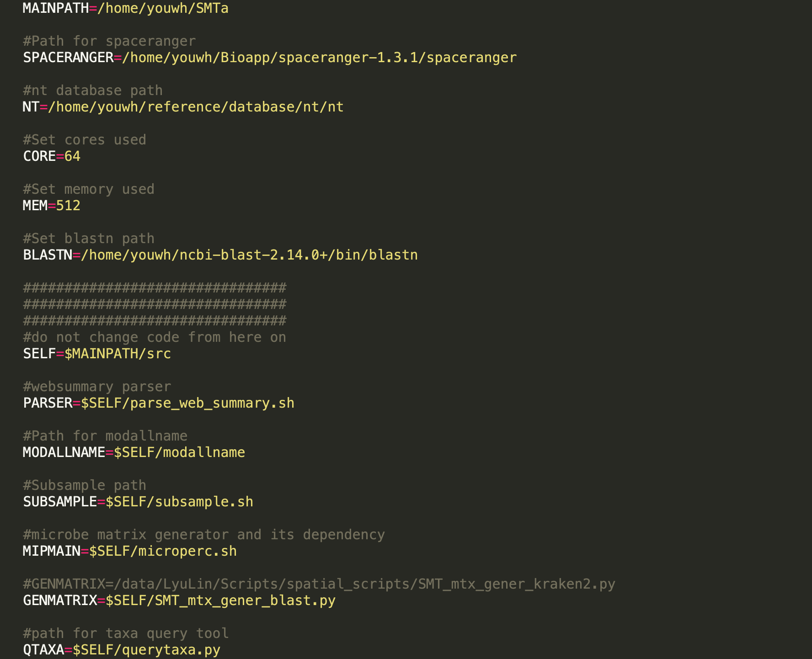Screen dimensions: 812x659
Task: Click the '#do not change code from here on' comment
Action: tap(155, 337)
